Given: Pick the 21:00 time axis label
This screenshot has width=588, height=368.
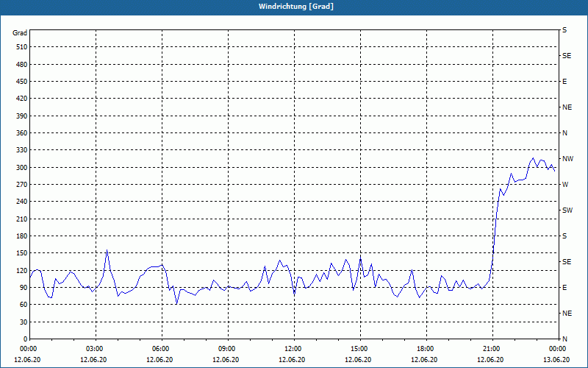Looking at the screenshot, I should [x=492, y=348].
